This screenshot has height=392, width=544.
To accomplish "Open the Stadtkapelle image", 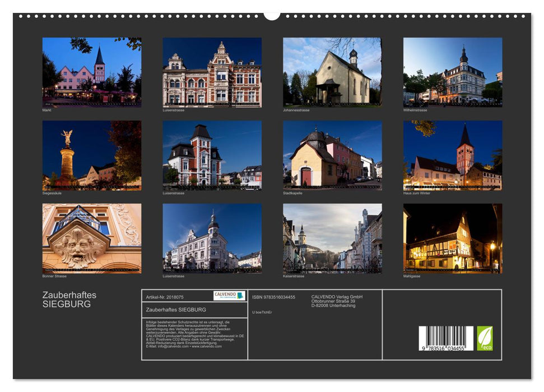I will 331,156.
